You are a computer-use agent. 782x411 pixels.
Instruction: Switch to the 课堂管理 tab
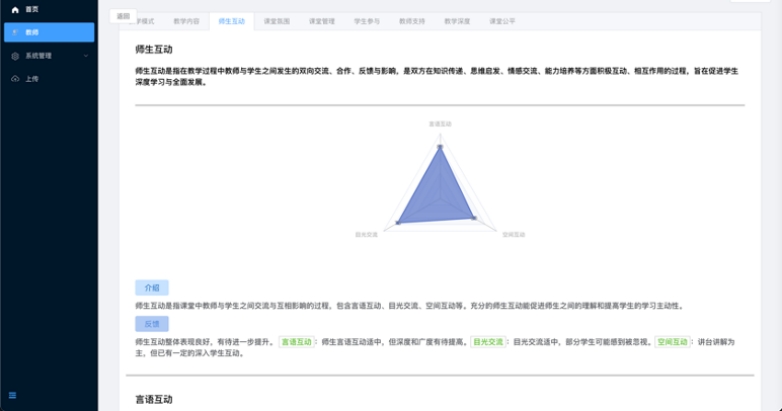(x=322, y=21)
